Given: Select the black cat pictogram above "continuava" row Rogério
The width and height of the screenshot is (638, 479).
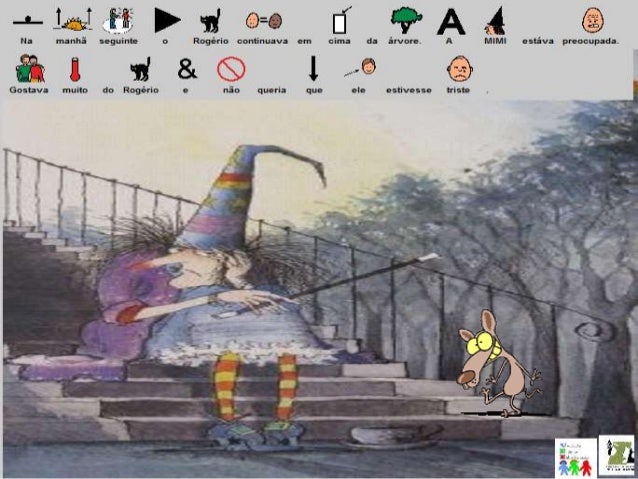Looking at the screenshot, I should tap(211, 21).
